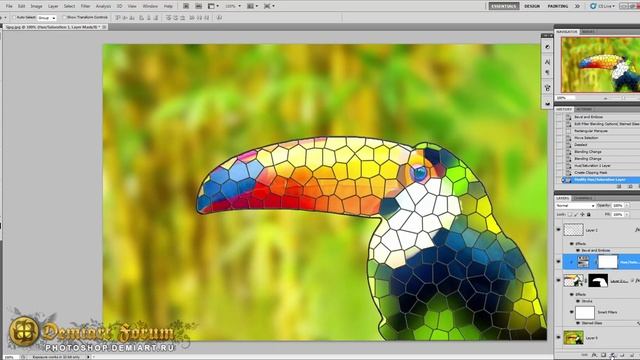Toggle Lock all
Screen dimensions: 640x360
pyautogui.click(x=588, y=214)
